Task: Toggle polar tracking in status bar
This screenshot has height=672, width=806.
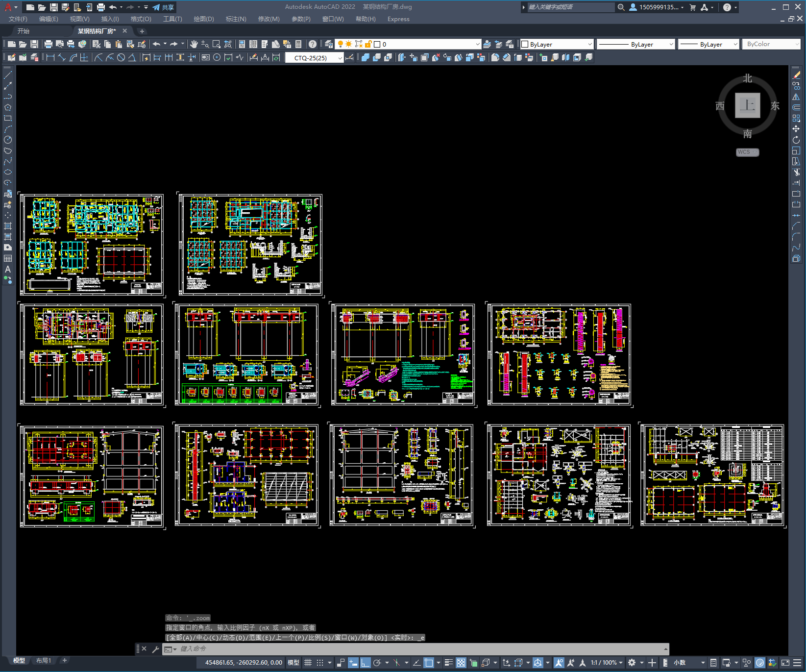Action: 377,663
